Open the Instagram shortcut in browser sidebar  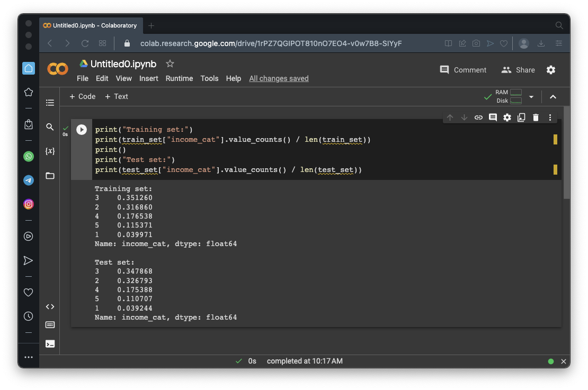[29, 204]
